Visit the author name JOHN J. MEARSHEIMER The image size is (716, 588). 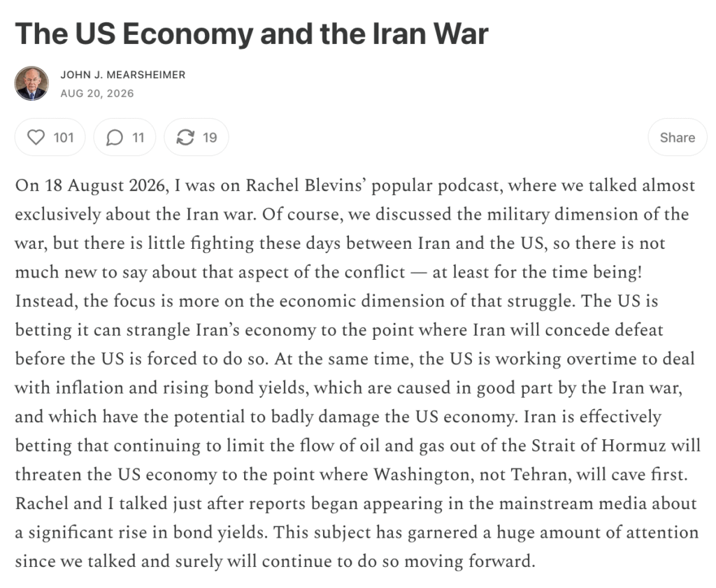tap(123, 75)
